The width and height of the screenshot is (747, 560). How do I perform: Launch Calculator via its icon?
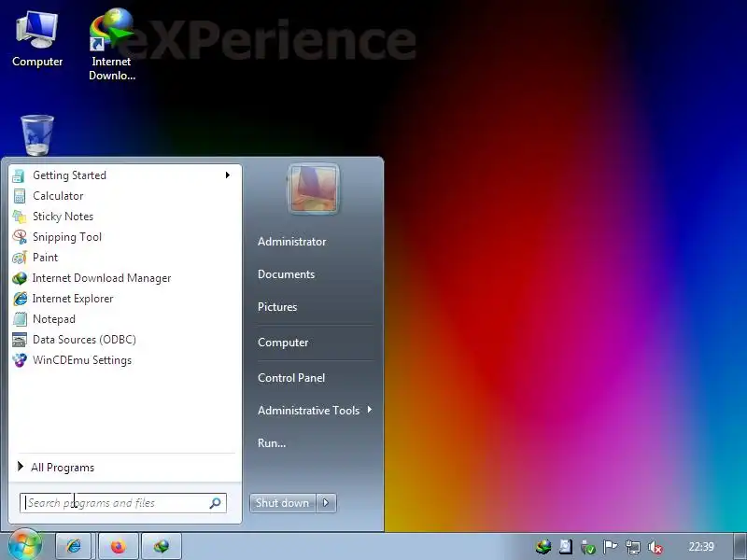click(x=19, y=196)
